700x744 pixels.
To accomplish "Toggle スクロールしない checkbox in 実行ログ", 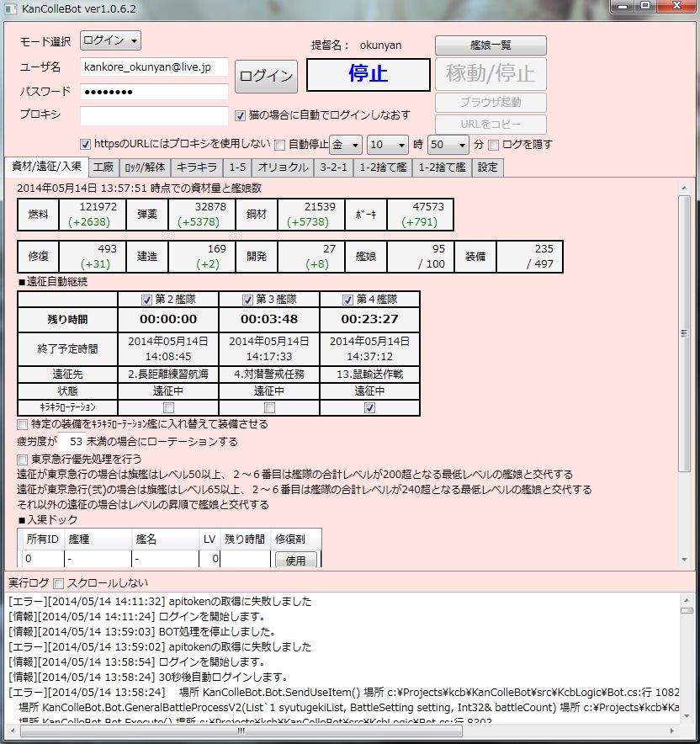I will pos(58,583).
